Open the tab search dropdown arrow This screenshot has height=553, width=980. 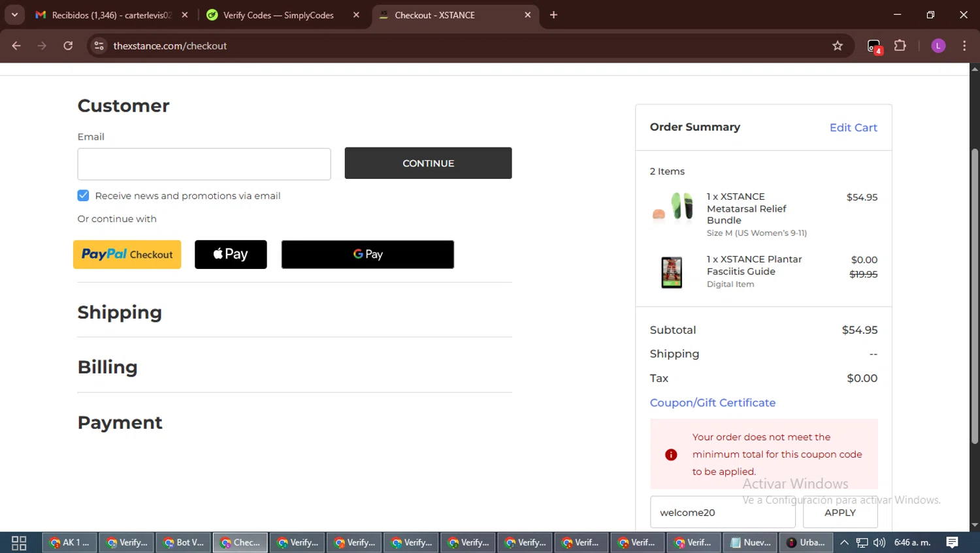pyautogui.click(x=14, y=14)
